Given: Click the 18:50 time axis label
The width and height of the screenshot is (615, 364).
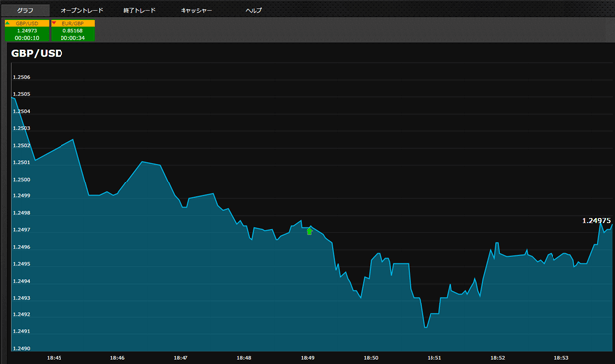Looking at the screenshot, I should point(371,358).
